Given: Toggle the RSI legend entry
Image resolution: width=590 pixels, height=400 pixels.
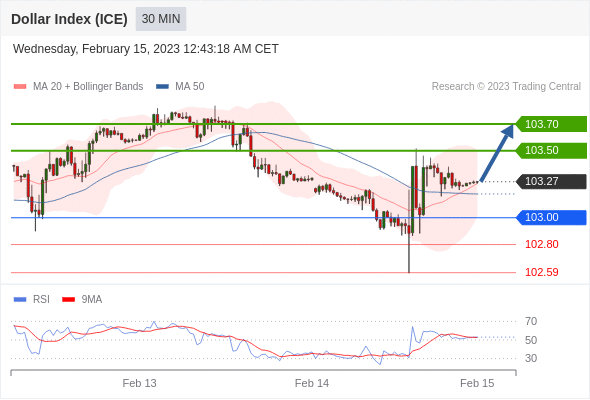Looking at the screenshot, I should coord(32,300).
